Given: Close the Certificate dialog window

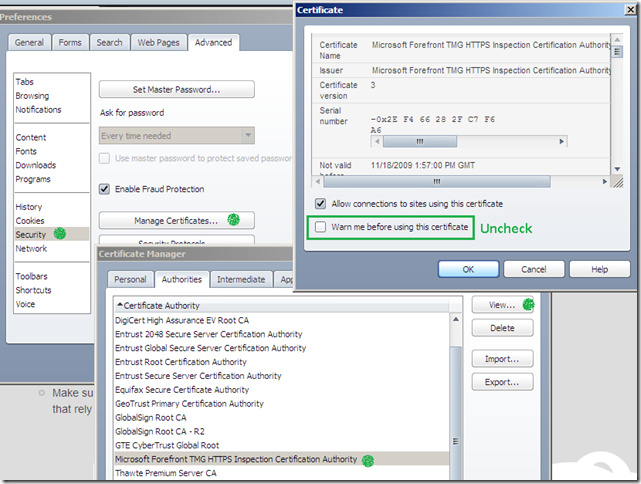Looking at the screenshot, I should (630, 10).
